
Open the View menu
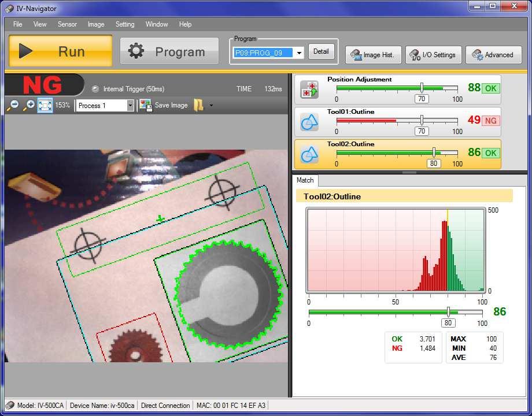coord(40,24)
